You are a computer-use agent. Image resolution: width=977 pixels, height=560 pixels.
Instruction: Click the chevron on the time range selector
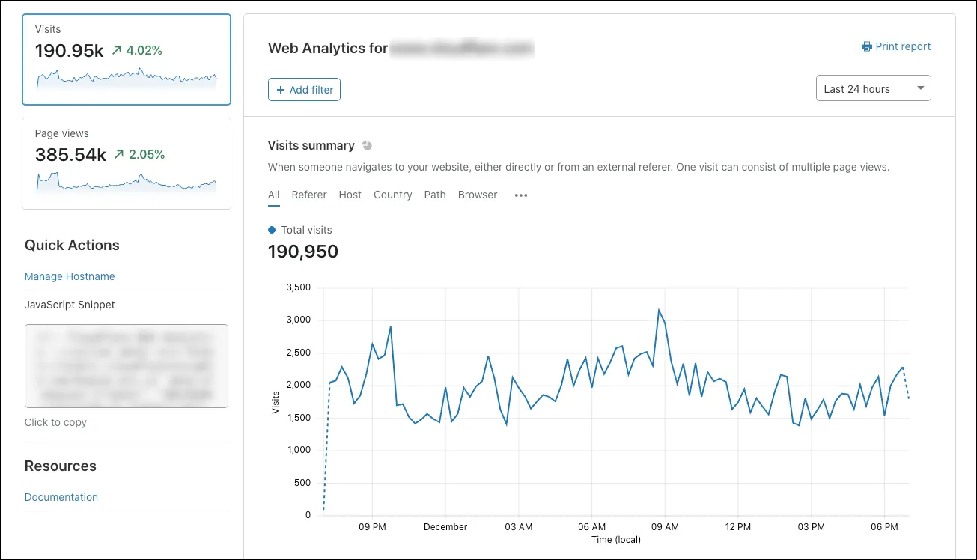(x=920, y=88)
